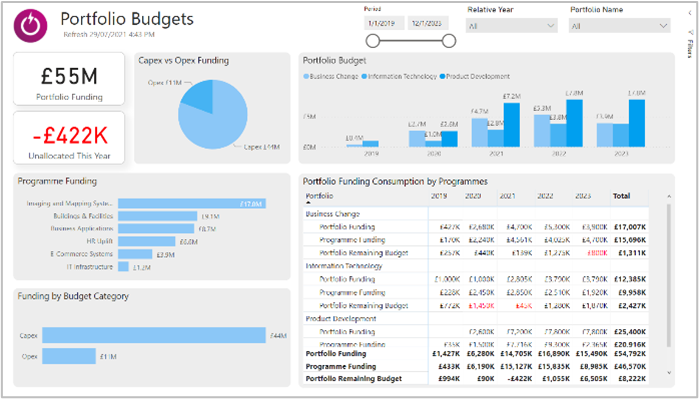Open the Filters pane icon
Viewport: 699px width, 399px height.
(690, 32)
